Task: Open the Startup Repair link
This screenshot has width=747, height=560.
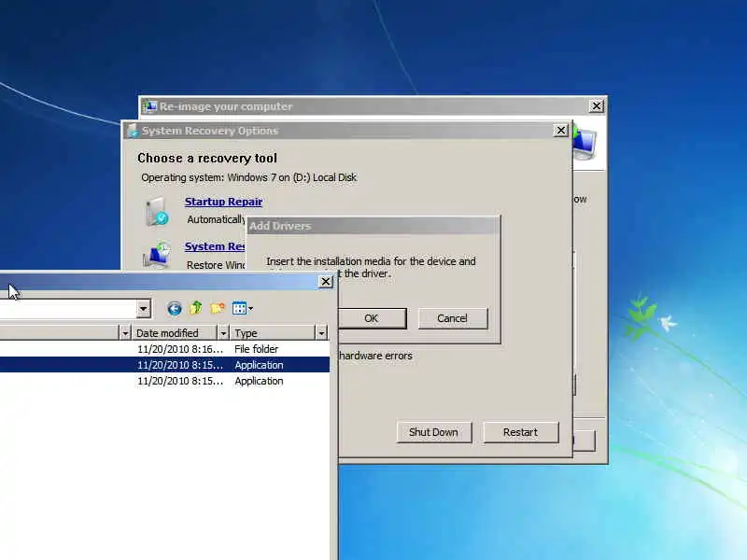Action: (223, 202)
